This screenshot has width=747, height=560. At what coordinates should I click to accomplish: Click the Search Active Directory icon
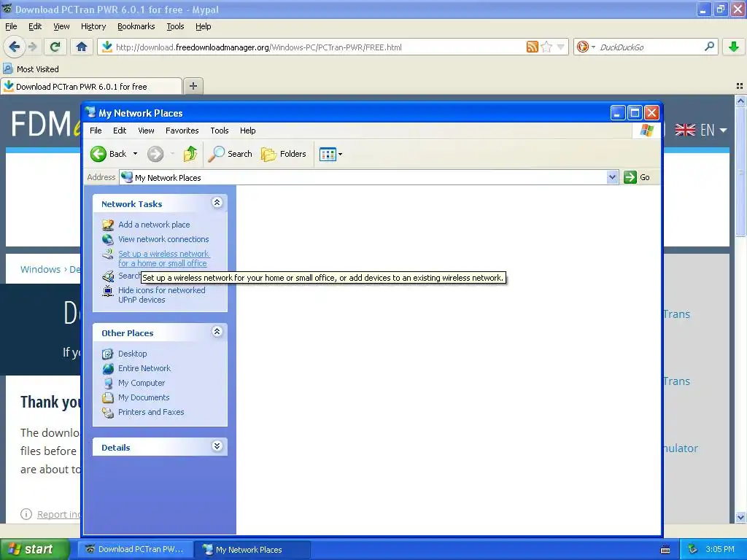point(108,276)
